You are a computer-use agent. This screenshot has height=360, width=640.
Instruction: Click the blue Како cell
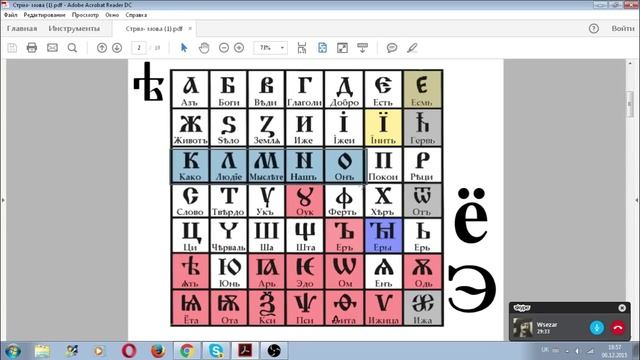tap(190, 165)
